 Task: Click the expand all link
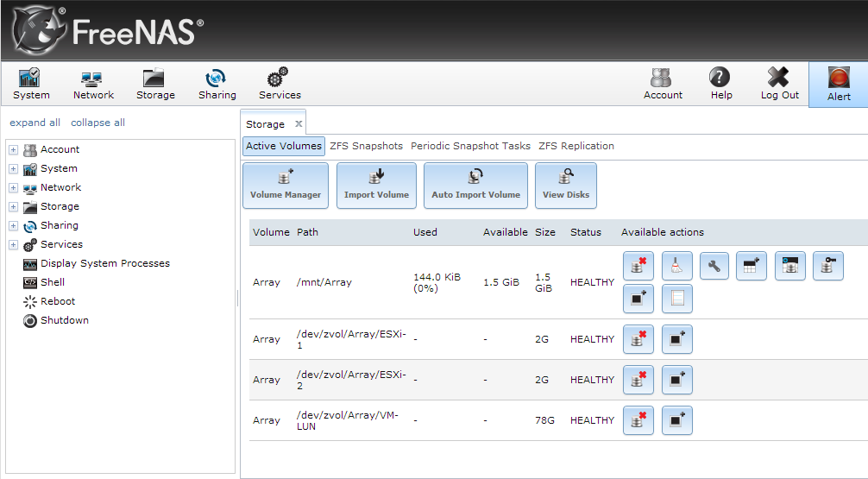click(35, 123)
